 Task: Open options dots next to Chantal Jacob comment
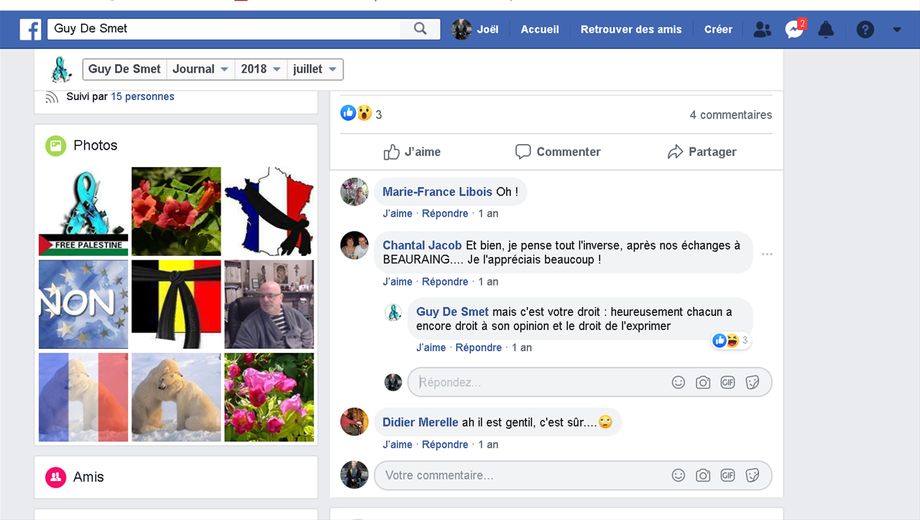tap(767, 254)
